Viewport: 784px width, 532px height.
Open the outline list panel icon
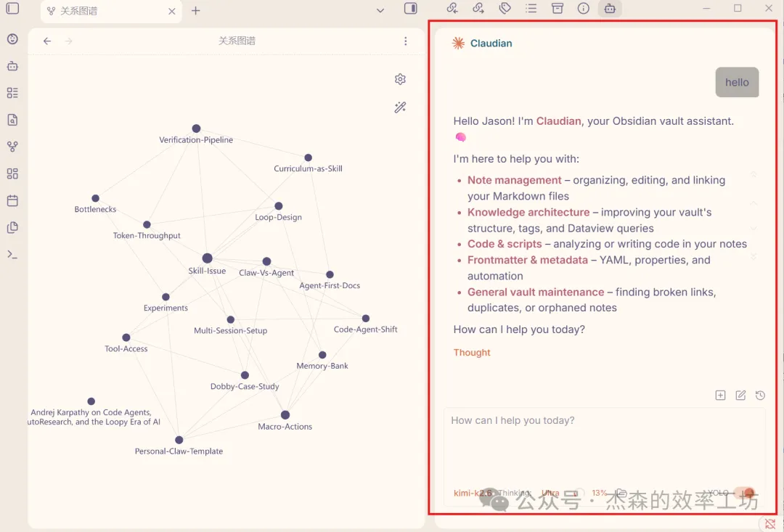click(x=531, y=8)
